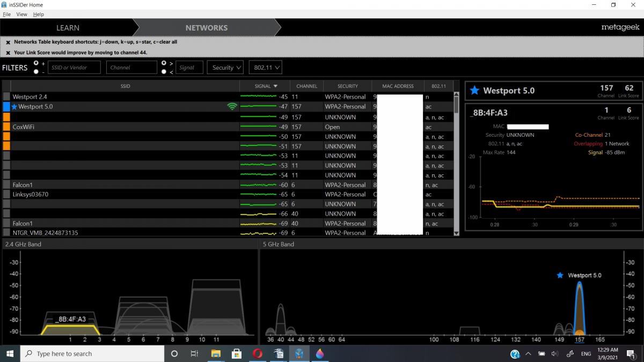Screen dimensions: 644x362
Task: Sort networks by the SIGNAL column
Action: click(265, 86)
